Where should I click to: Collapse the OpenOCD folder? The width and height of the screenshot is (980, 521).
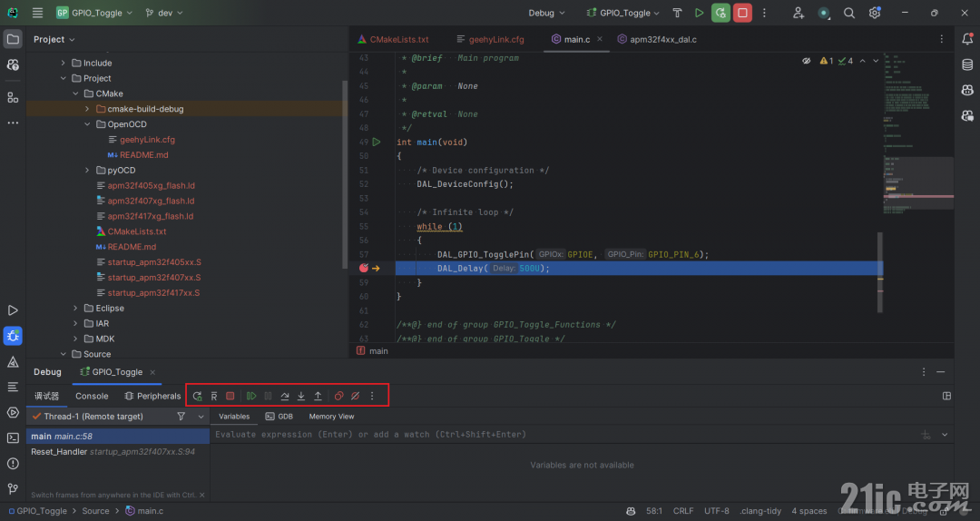[x=87, y=123]
